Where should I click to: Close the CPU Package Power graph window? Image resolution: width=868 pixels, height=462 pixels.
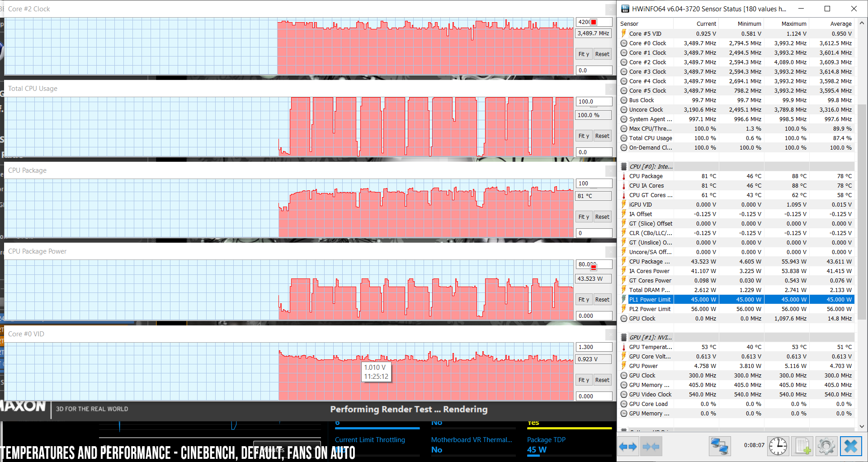[610, 251]
